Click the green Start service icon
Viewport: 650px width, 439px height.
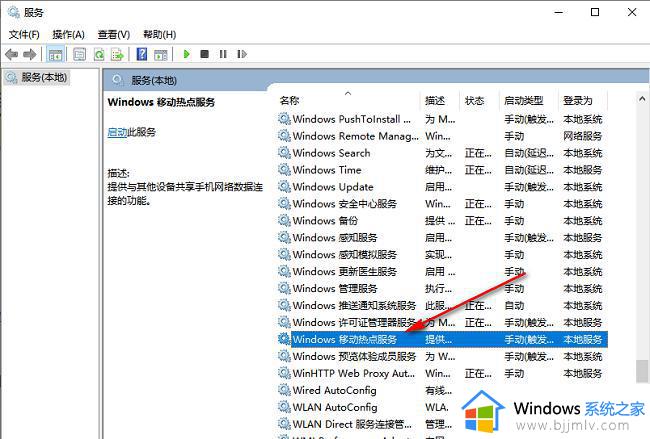(x=187, y=54)
